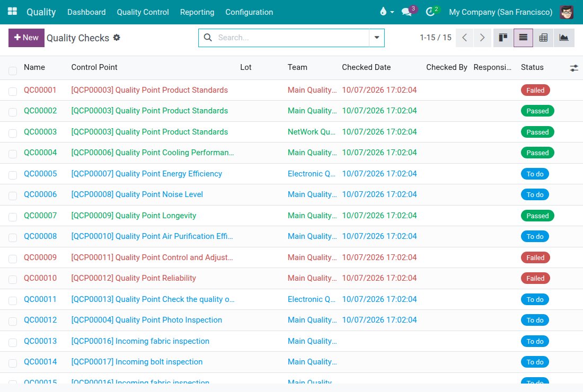Open the QC00009 Failed status record

[535, 257]
